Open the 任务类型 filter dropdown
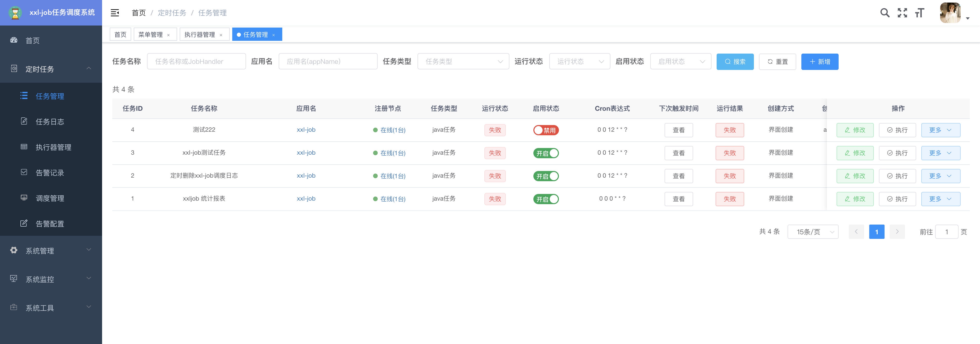 (x=463, y=62)
